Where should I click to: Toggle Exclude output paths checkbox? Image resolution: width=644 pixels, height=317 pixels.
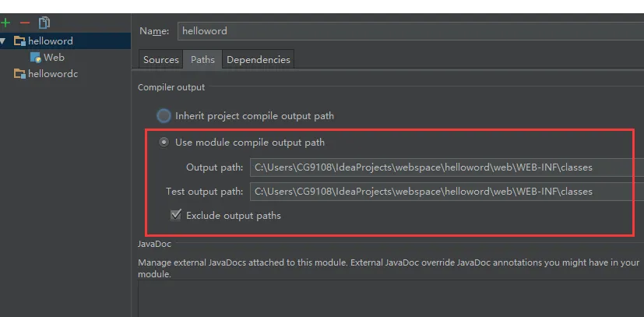click(176, 215)
